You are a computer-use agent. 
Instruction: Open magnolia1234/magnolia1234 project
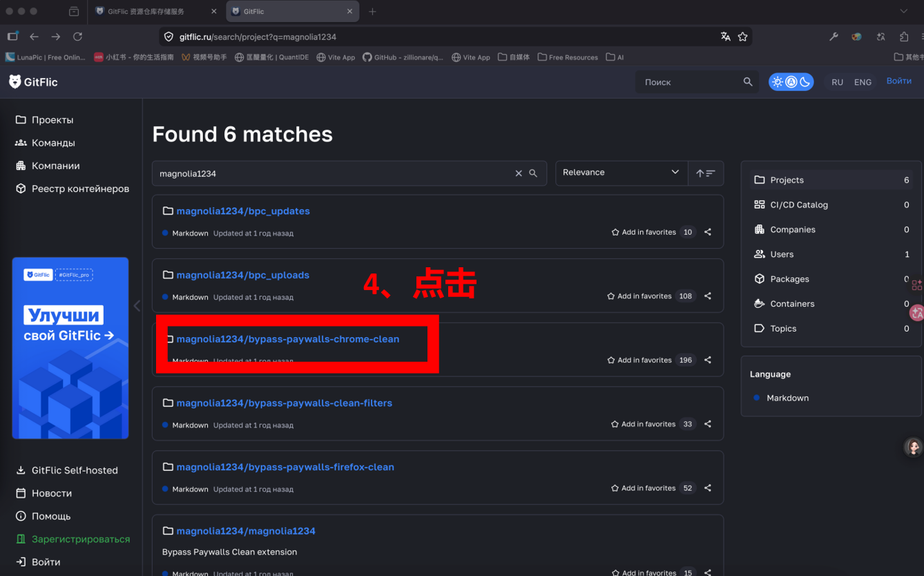point(246,531)
